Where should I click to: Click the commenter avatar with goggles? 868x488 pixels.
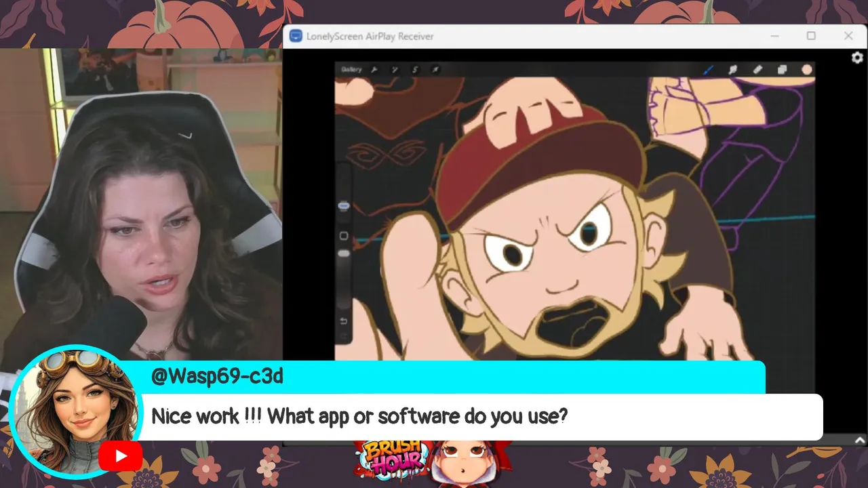pos(75,411)
